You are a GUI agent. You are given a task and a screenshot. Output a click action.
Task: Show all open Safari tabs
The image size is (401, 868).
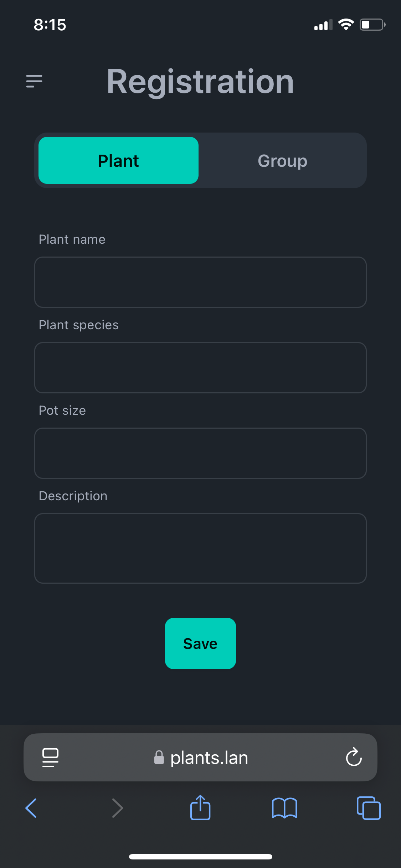[x=369, y=808]
